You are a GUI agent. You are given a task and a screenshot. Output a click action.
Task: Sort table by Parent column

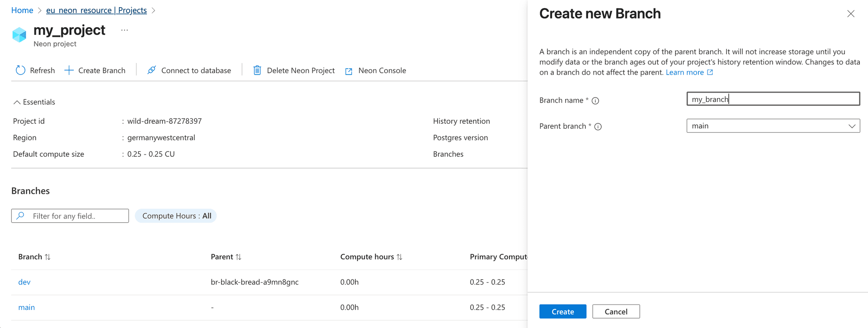coord(238,257)
